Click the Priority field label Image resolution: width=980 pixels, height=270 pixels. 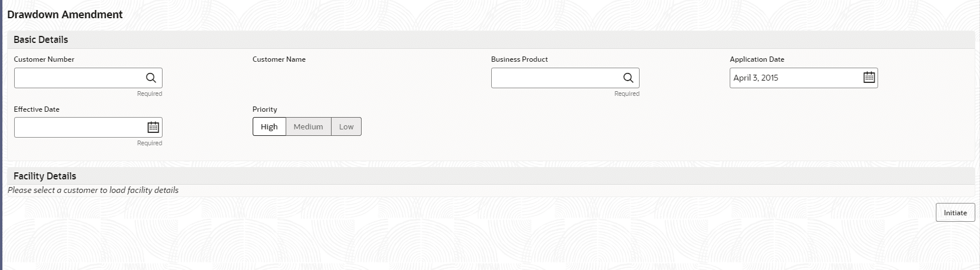click(x=265, y=109)
